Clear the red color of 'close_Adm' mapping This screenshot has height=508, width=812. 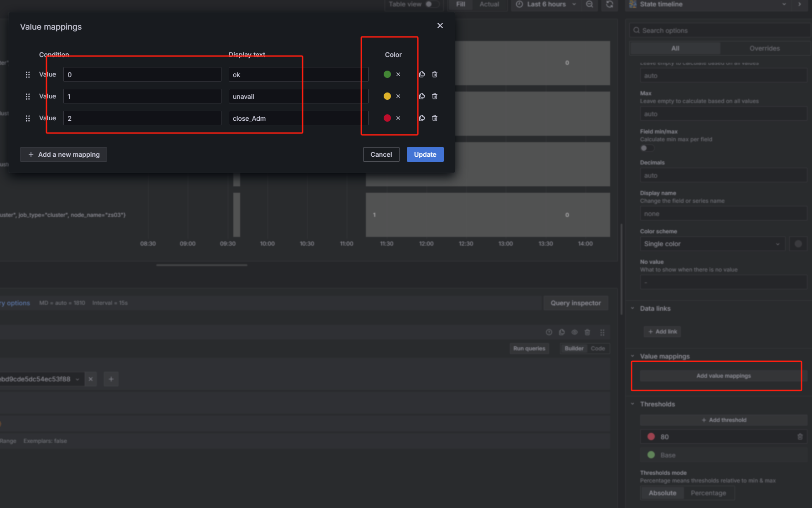tap(398, 118)
